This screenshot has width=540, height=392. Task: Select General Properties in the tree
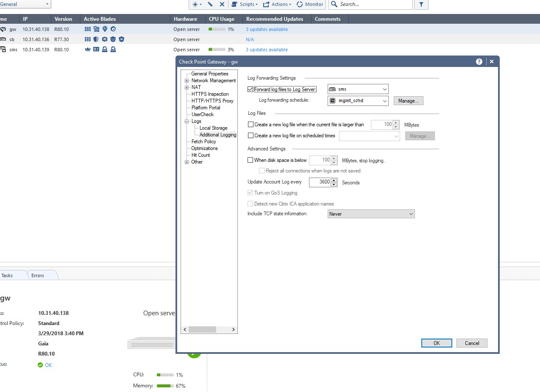(x=210, y=74)
